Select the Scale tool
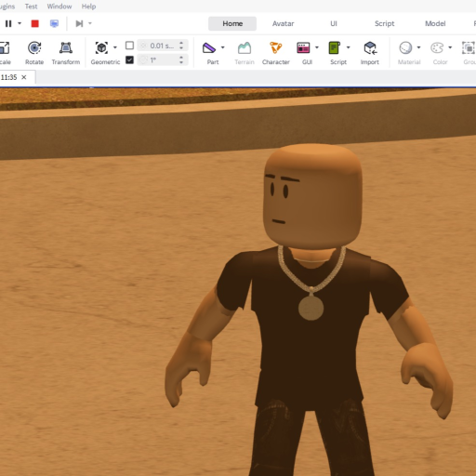The image size is (476, 476). coord(5,53)
